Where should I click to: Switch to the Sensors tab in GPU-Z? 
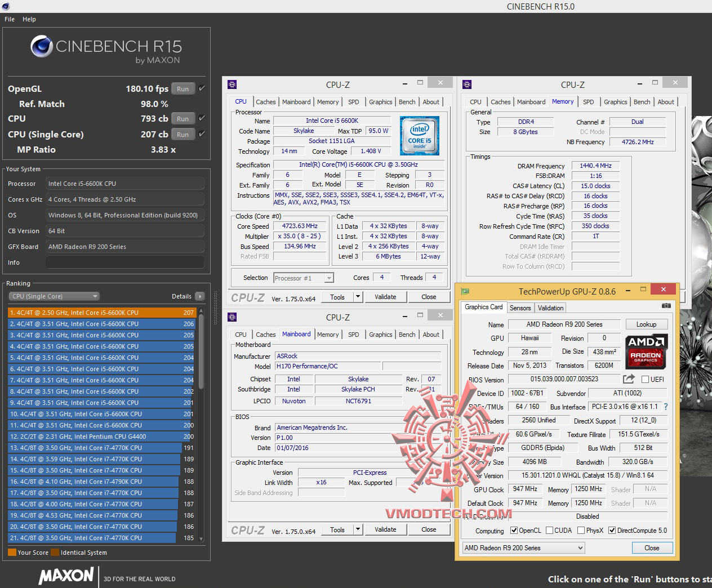tap(520, 308)
